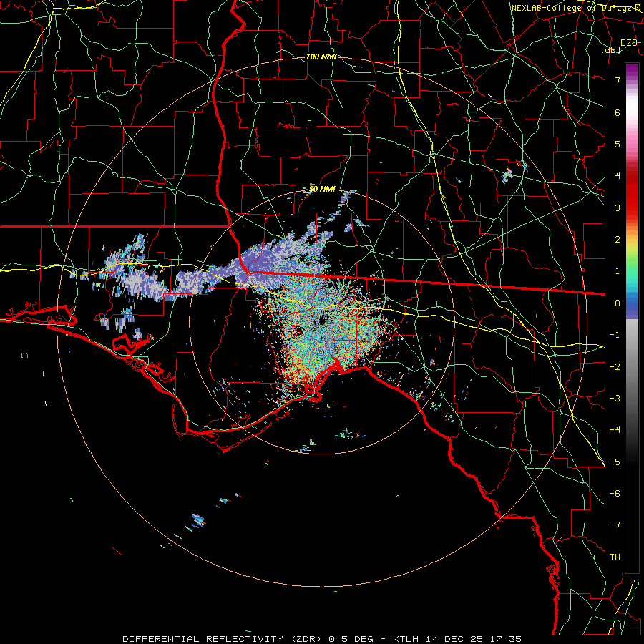Click the 7 value on color scale
The height and width of the screenshot is (644, 644).
[x=618, y=80]
